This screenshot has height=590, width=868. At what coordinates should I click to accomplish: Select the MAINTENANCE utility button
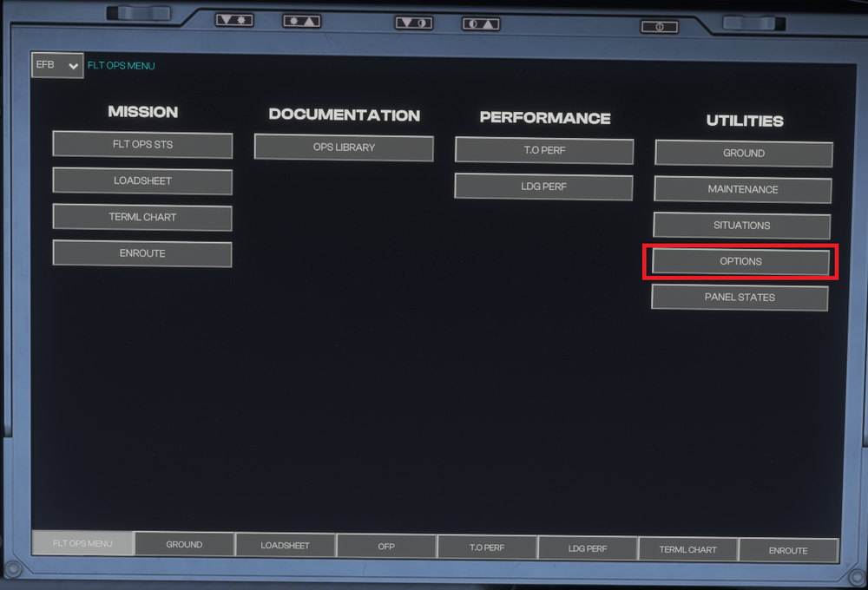[x=743, y=190]
